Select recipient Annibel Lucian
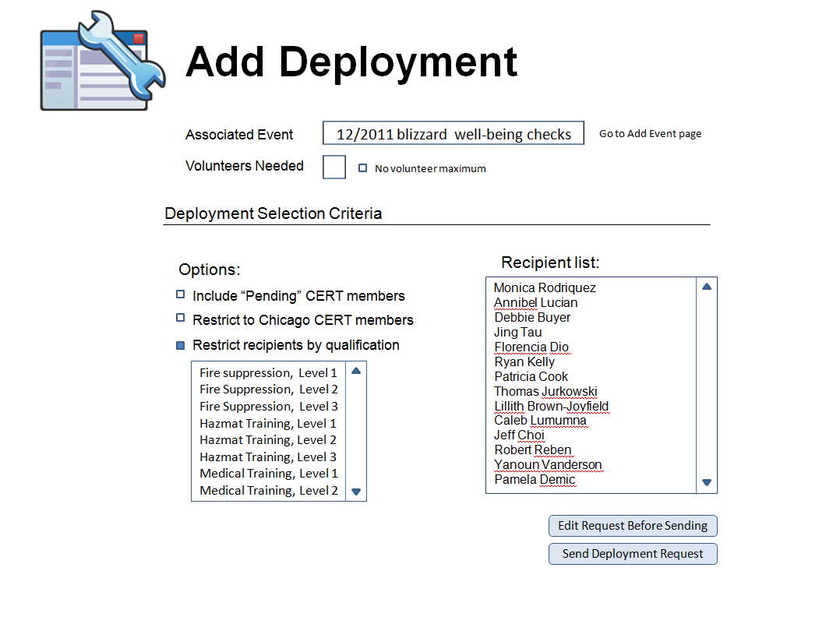The image size is (840, 631). (536, 303)
